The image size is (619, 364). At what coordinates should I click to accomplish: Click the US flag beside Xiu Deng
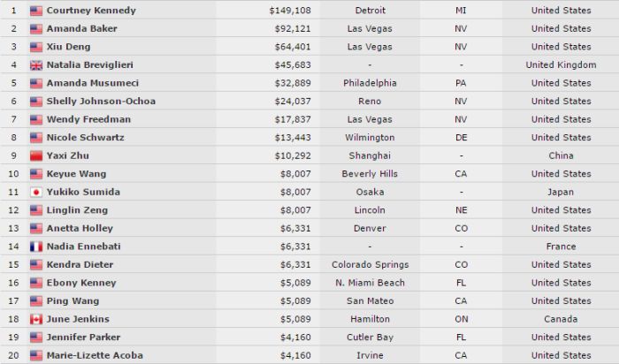pyautogui.click(x=36, y=47)
